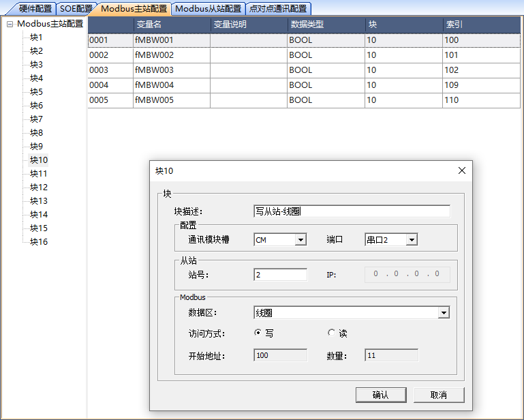Click row number 0005
The width and height of the screenshot is (524, 420).
(110, 100)
